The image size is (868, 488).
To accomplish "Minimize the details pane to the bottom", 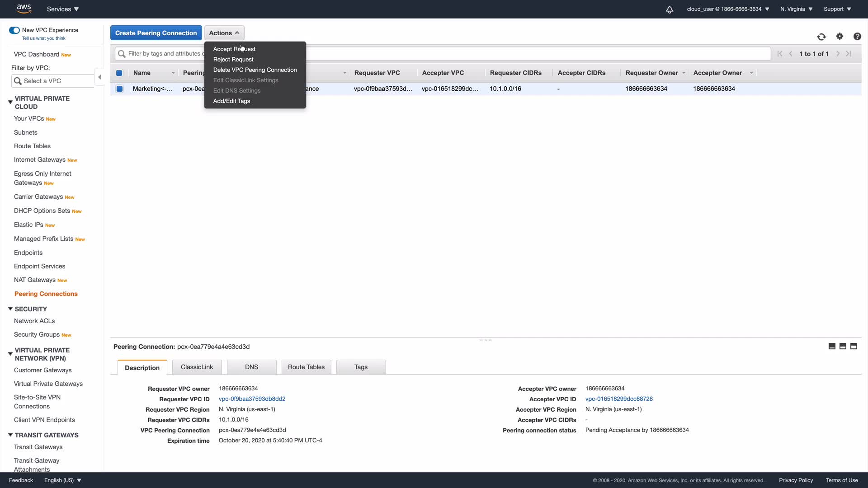I will 832,346.
